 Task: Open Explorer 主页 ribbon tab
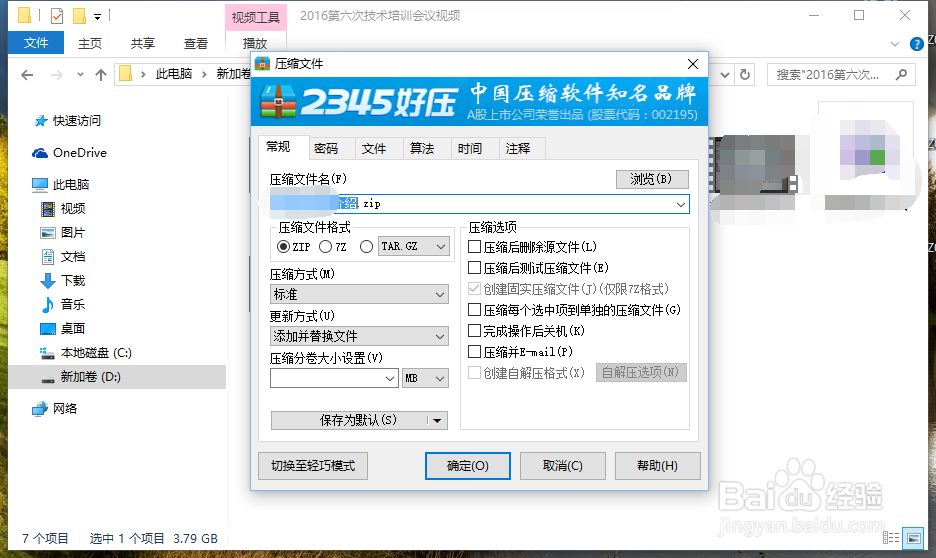pos(90,43)
